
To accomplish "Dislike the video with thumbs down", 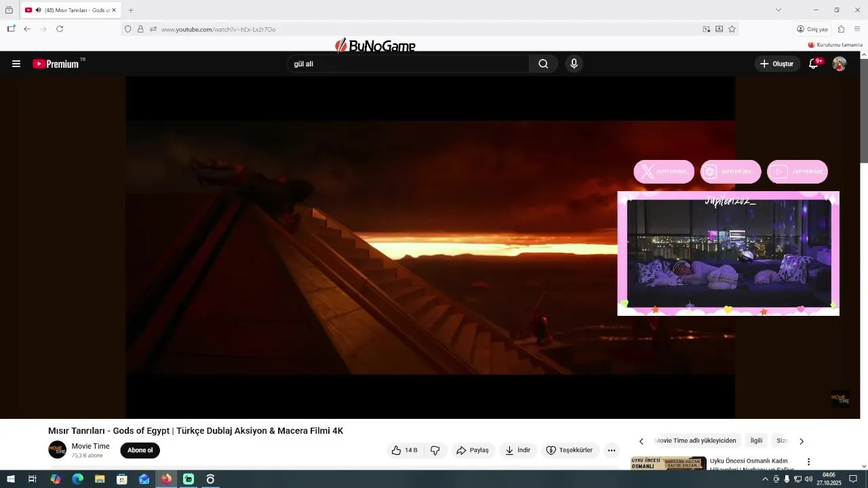I will pos(435,450).
